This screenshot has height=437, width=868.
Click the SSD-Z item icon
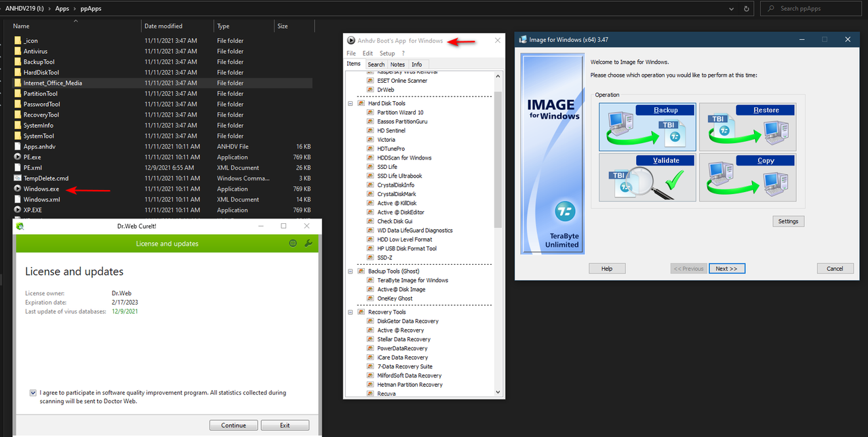pyautogui.click(x=370, y=258)
